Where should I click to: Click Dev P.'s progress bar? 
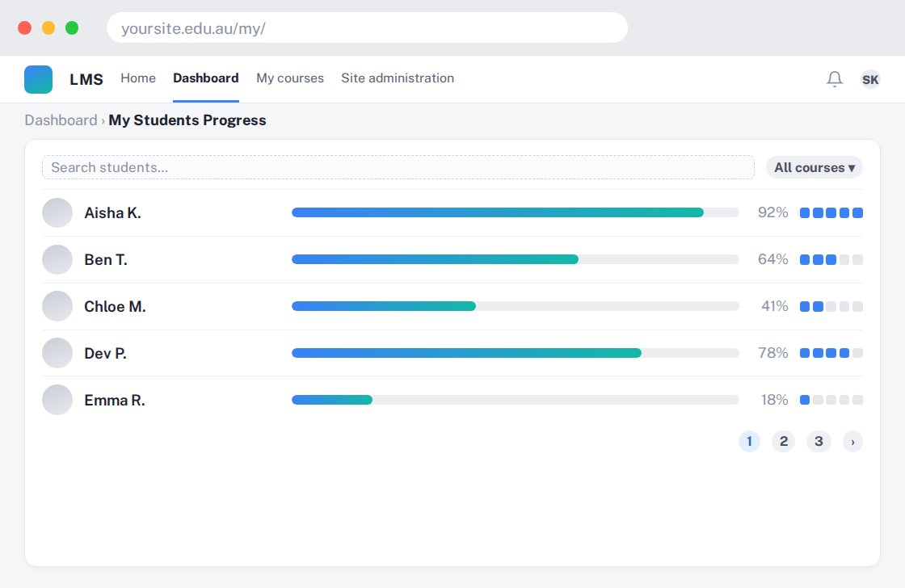coord(516,353)
